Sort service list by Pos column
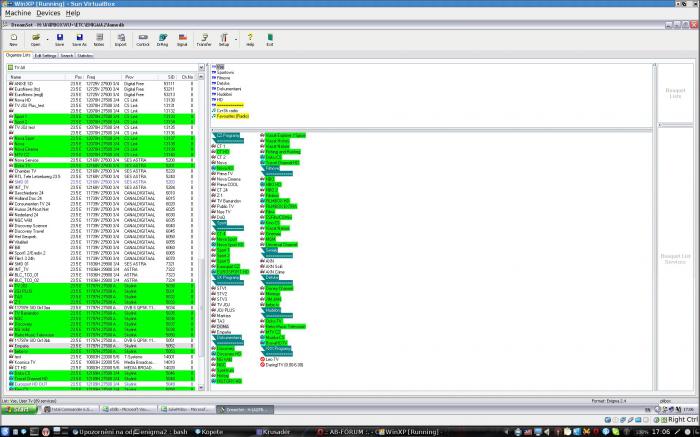Image resolution: width=700 pixels, height=437 pixels. point(76,77)
